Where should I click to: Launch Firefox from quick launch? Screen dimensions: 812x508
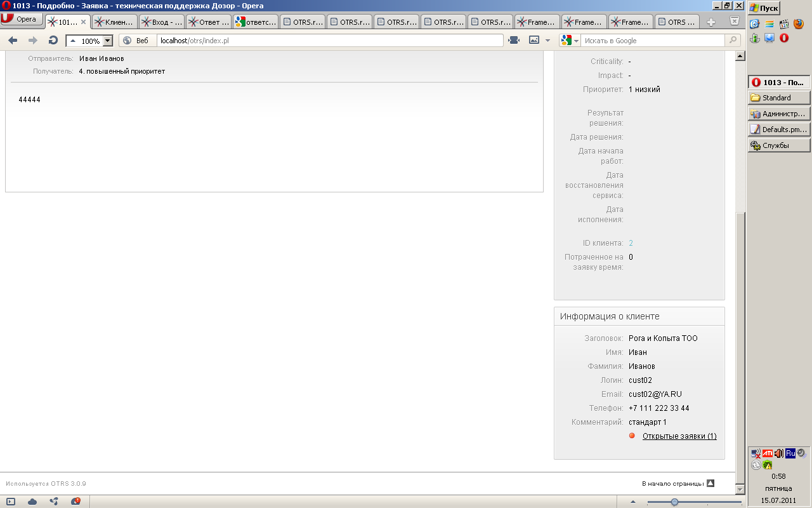(799, 24)
